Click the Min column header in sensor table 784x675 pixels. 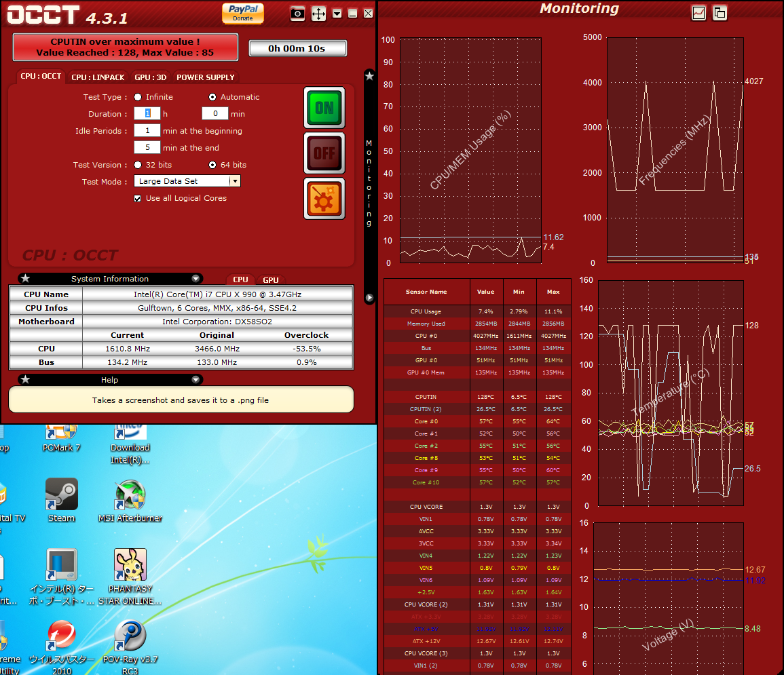tap(519, 292)
